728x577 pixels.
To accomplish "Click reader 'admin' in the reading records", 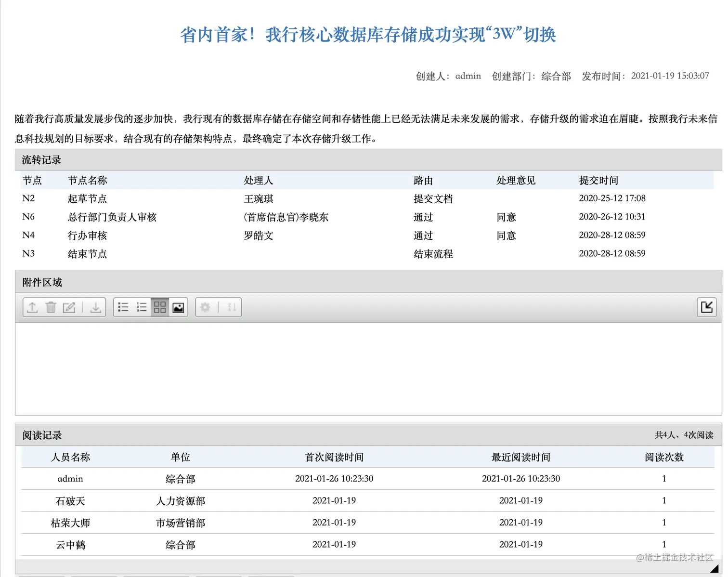I will pos(70,479).
